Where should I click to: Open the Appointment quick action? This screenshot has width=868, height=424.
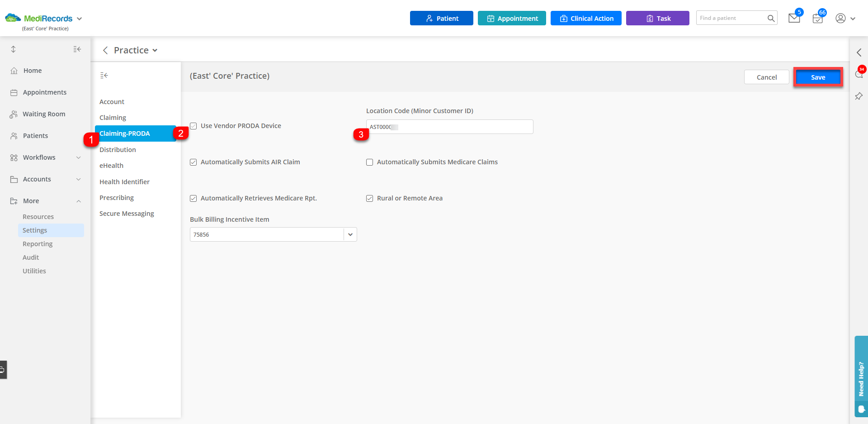tap(512, 18)
